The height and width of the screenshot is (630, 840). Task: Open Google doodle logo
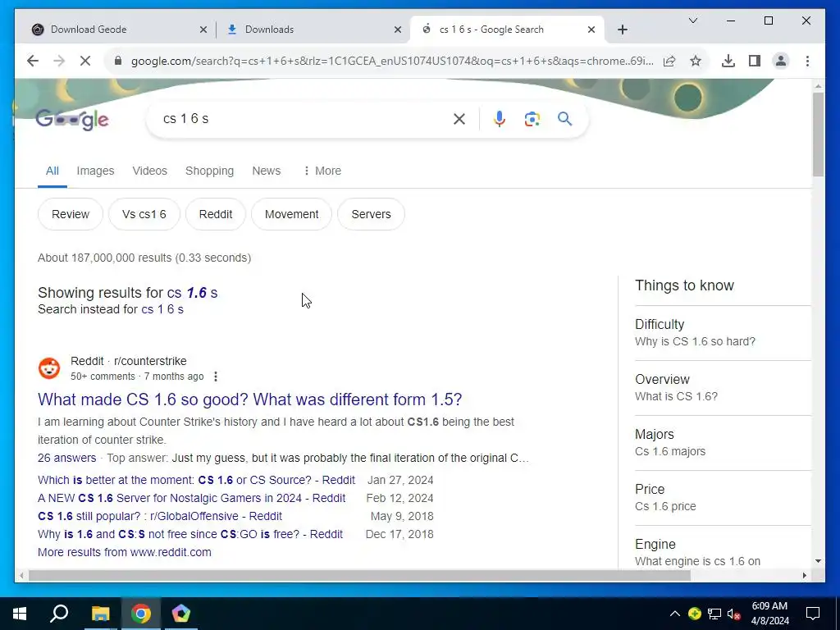point(72,119)
